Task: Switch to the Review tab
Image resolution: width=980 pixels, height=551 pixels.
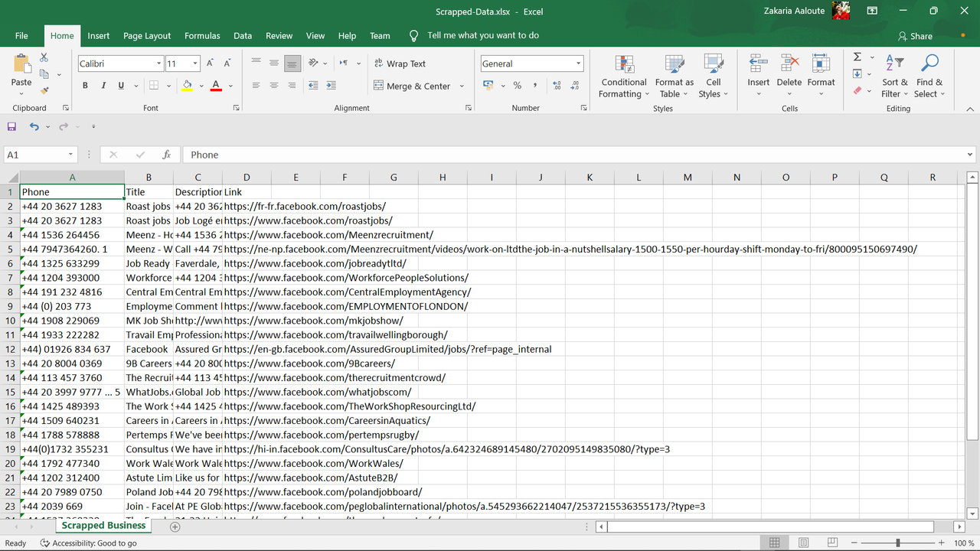Action: 279,35
